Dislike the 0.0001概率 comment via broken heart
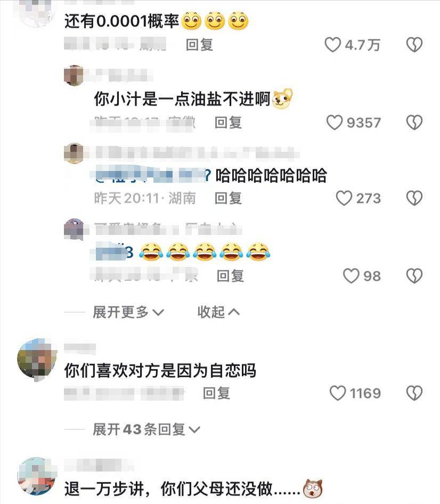 click(x=414, y=45)
